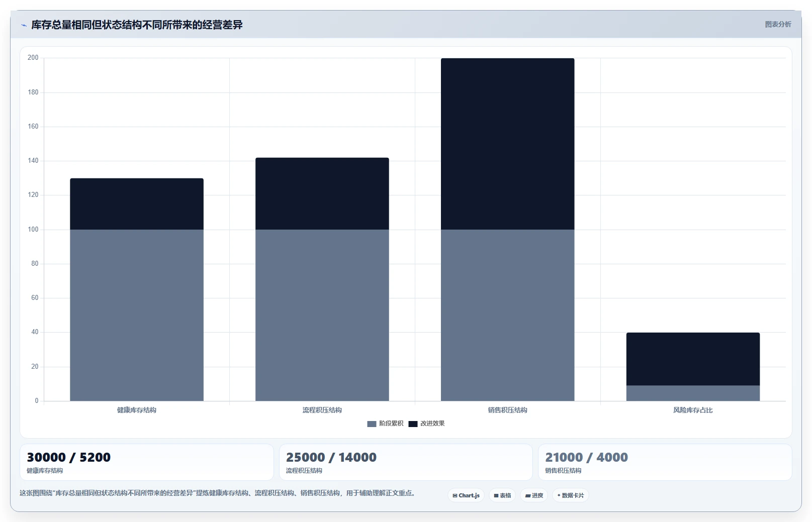The height and width of the screenshot is (522, 812).
Task: Click the small icon before the chart title
Action: pos(24,25)
